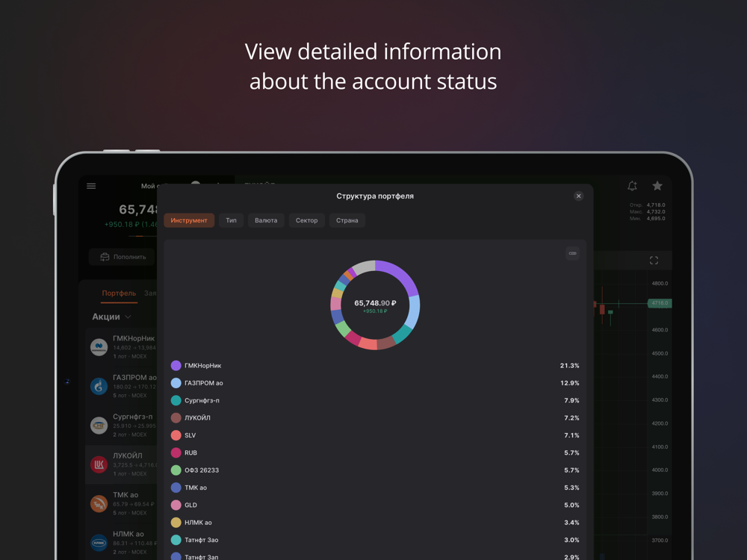Switch to the Валюта tab
Viewport: 747px width, 560px height.
point(266,220)
